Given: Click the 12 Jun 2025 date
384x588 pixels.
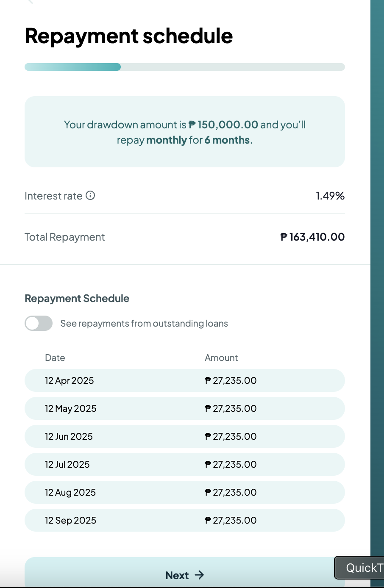Looking at the screenshot, I should (69, 436).
